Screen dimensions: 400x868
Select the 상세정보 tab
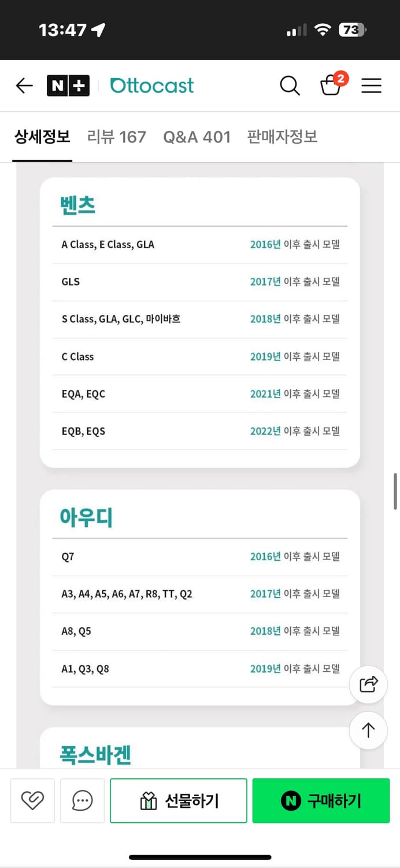pos(42,137)
